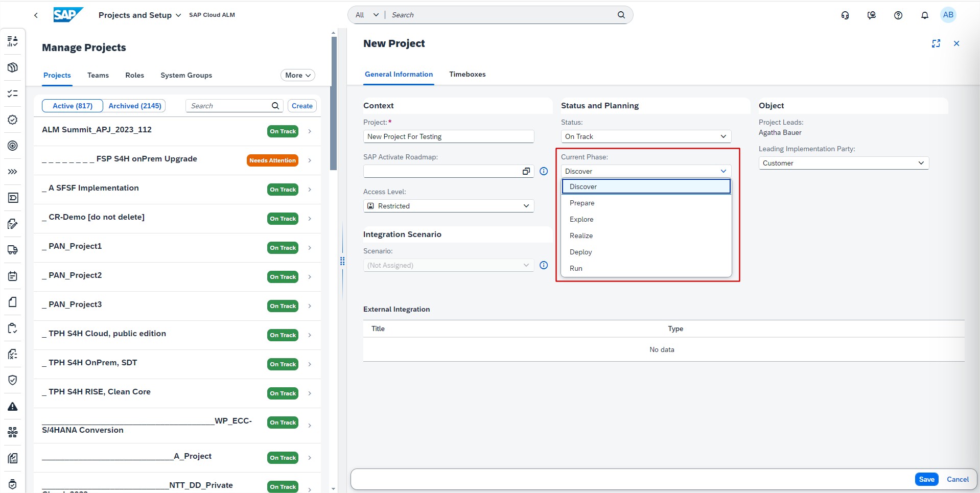The image size is (980, 493).
Task: Click the Project name input field
Action: 448,136
